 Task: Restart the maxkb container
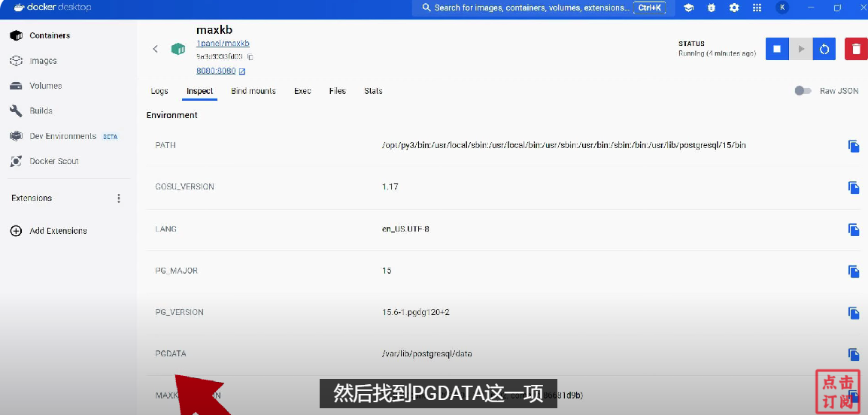point(824,49)
